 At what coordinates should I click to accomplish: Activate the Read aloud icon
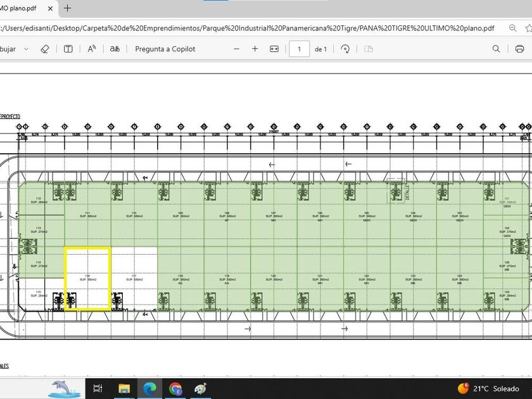click(x=92, y=49)
